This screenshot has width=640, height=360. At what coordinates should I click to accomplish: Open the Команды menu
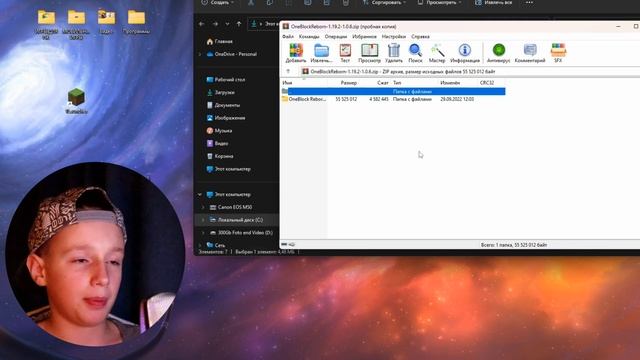(309, 37)
